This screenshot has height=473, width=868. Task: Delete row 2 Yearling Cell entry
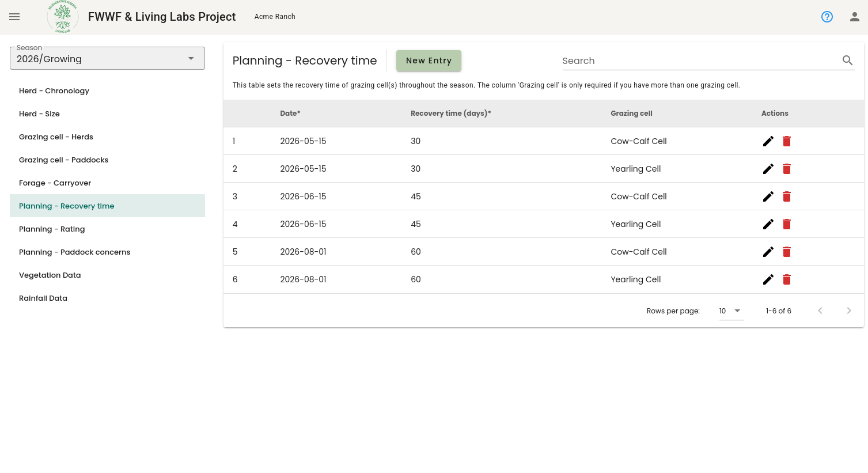(787, 169)
